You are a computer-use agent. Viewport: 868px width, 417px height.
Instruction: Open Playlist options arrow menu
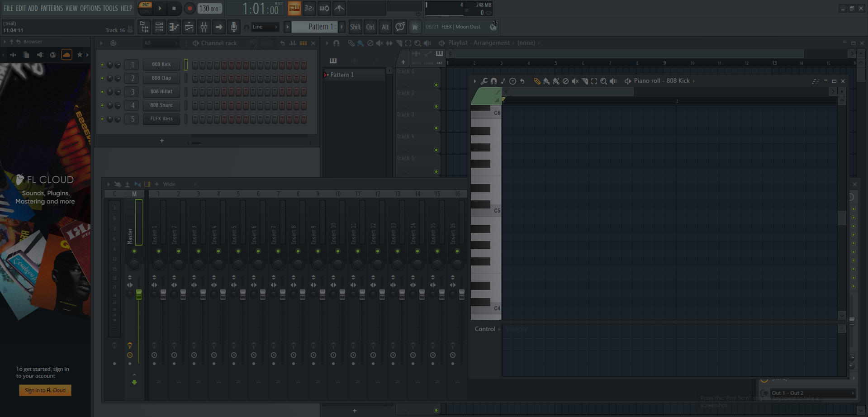coord(327,43)
